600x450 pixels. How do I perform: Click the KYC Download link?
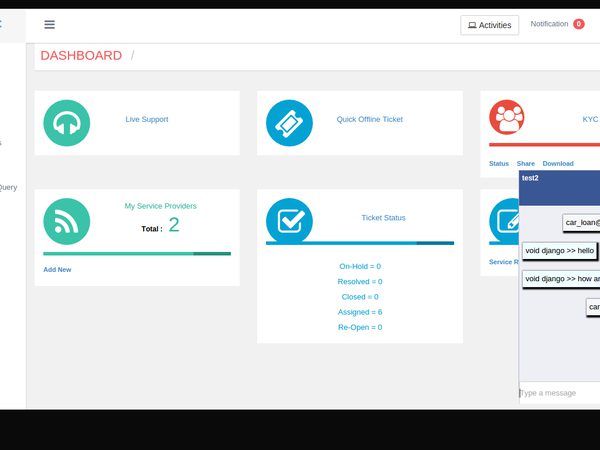558,163
